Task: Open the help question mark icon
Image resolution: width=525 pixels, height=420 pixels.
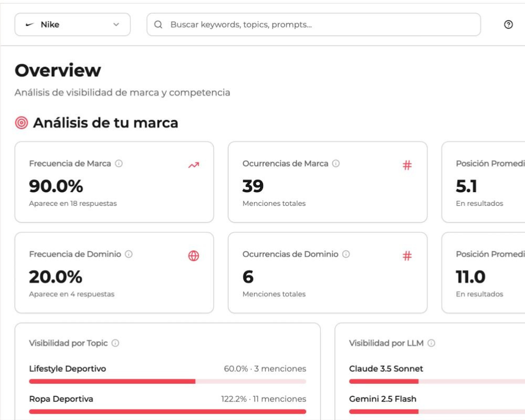Action: coord(508,24)
